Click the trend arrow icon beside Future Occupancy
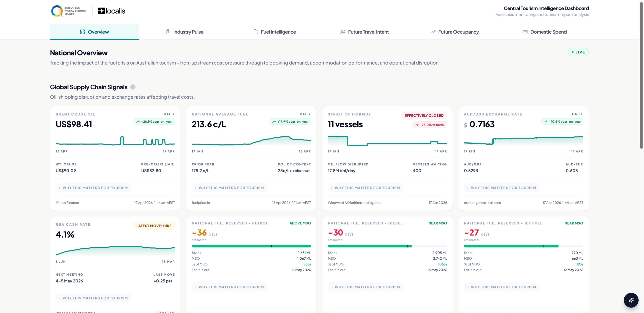Image resolution: width=644 pixels, height=313 pixels. 433,32
